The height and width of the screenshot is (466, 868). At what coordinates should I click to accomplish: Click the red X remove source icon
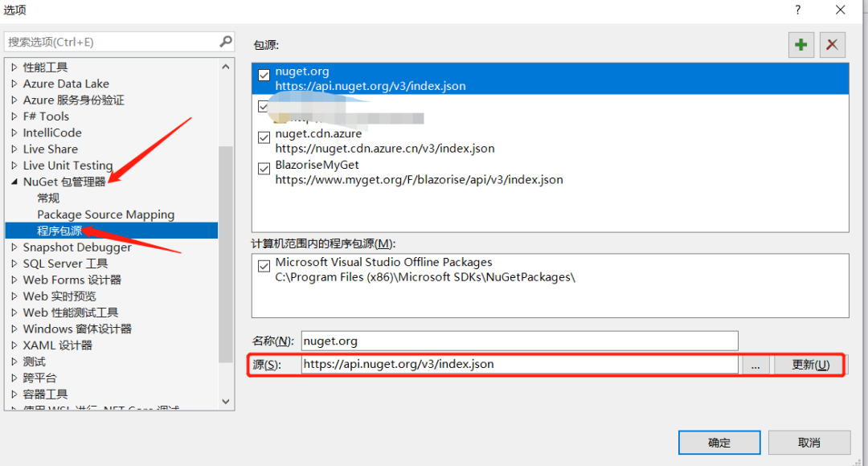click(x=832, y=45)
